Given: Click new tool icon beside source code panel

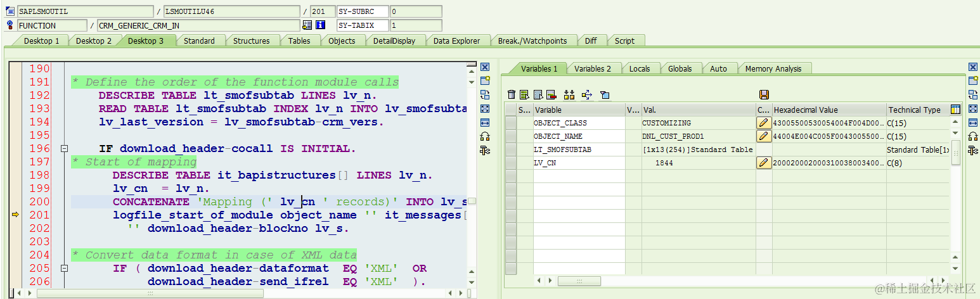Looking at the screenshot, I should point(485,80).
